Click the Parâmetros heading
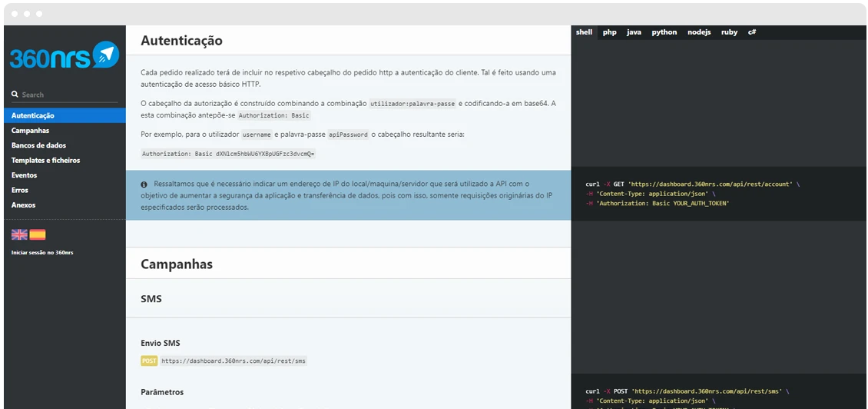The height and width of the screenshot is (409, 868). point(162,392)
